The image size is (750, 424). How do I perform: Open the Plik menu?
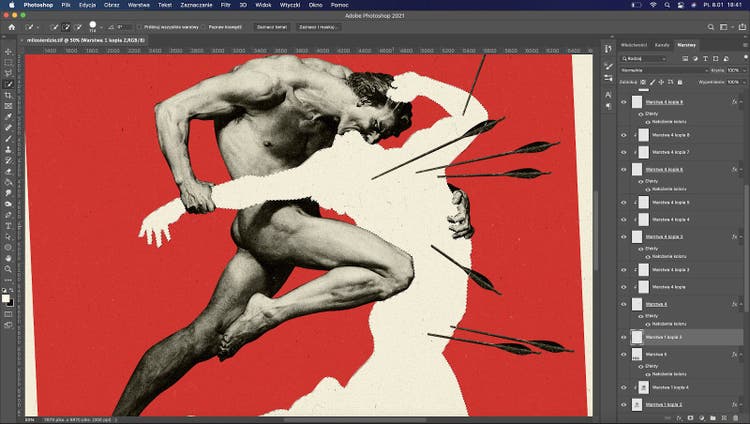coord(66,5)
